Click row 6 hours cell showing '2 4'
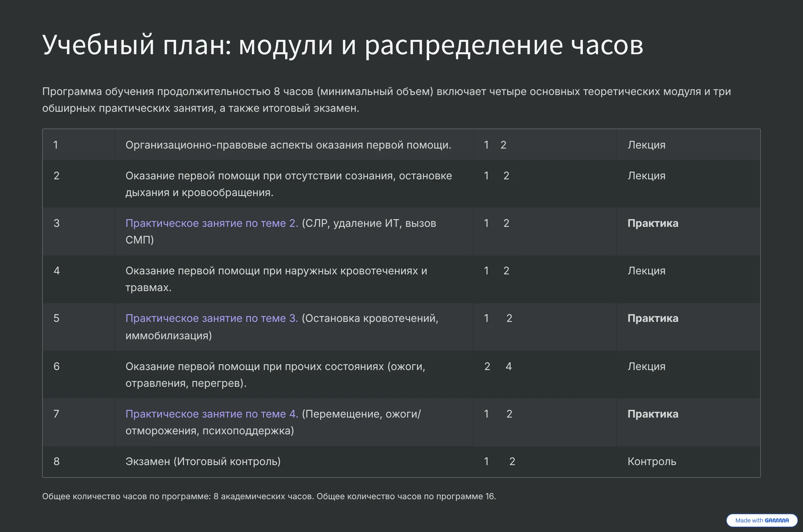The width and height of the screenshot is (803, 532). tap(498, 366)
